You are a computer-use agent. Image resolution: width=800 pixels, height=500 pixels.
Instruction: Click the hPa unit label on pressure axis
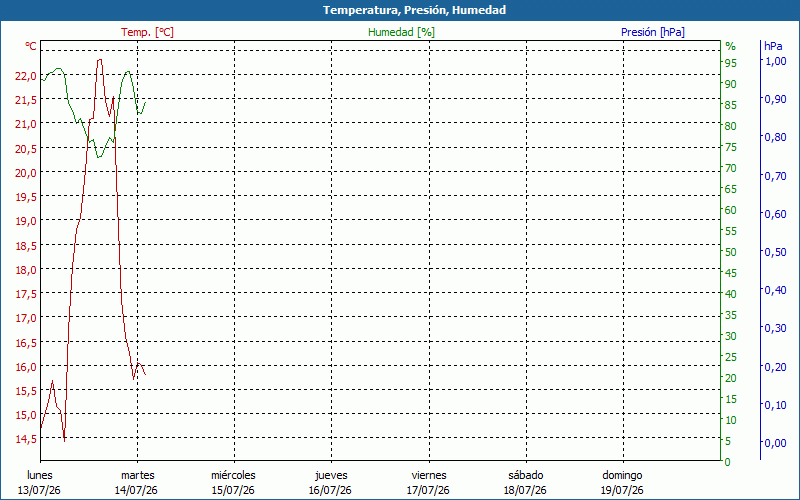pyautogui.click(x=773, y=46)
